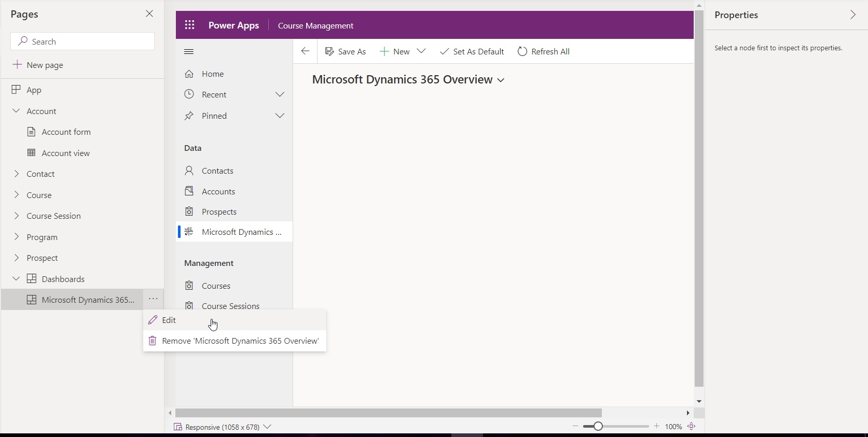
Task: Expand the Program tree node
Action: [16, 237]
